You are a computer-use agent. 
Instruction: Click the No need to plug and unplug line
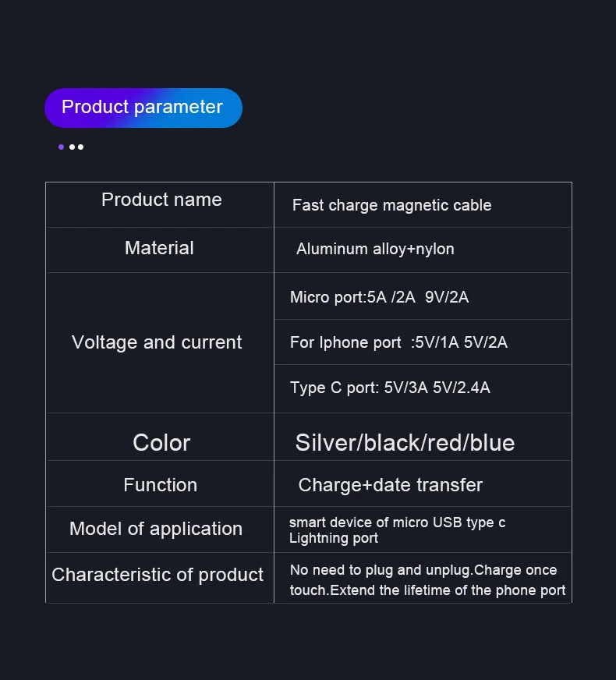pos(423,570)
